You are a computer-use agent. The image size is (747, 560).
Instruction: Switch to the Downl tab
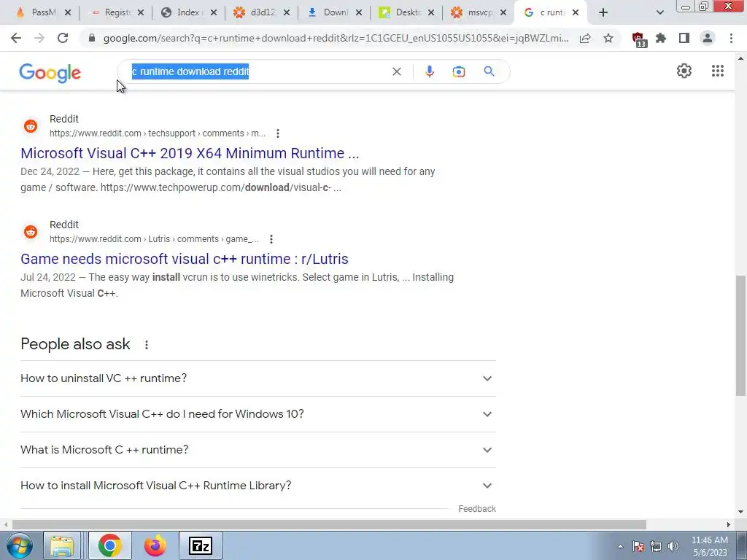coord(333,12)
